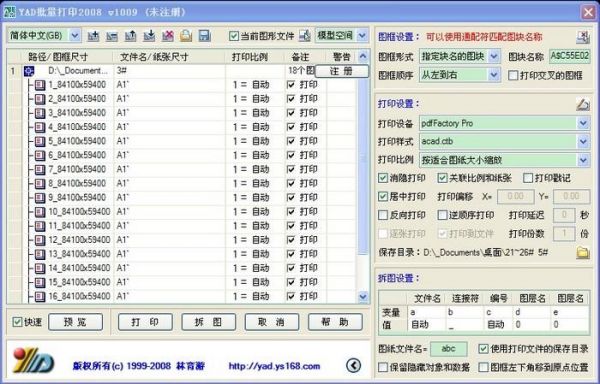Click the pencil icon beside 打印设置 header
This screenshot has width=600, height=384.
583,104
